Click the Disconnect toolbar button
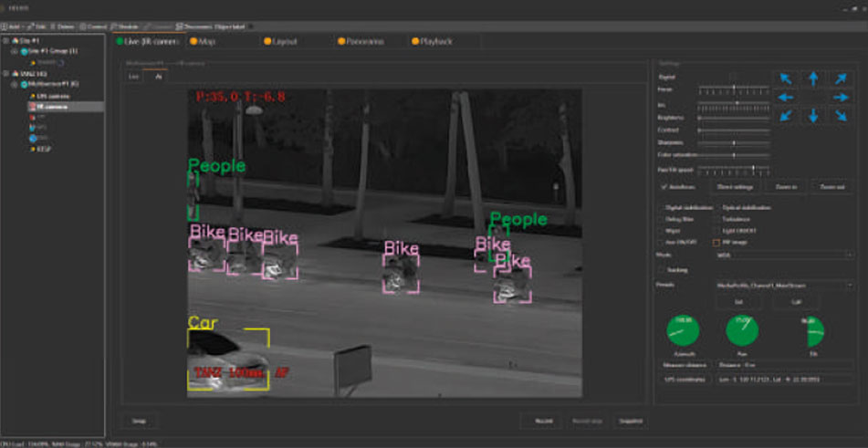 tap(193, 26)
